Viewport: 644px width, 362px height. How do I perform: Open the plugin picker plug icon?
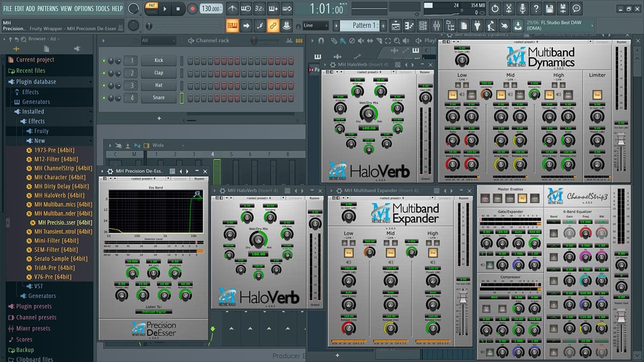coord(477,25)
